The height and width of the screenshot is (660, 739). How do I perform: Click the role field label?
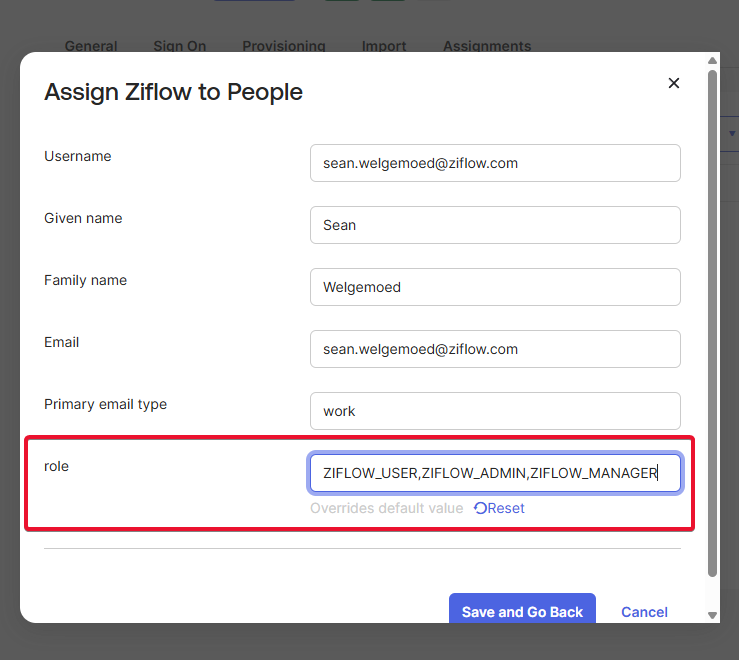point(57,466)
